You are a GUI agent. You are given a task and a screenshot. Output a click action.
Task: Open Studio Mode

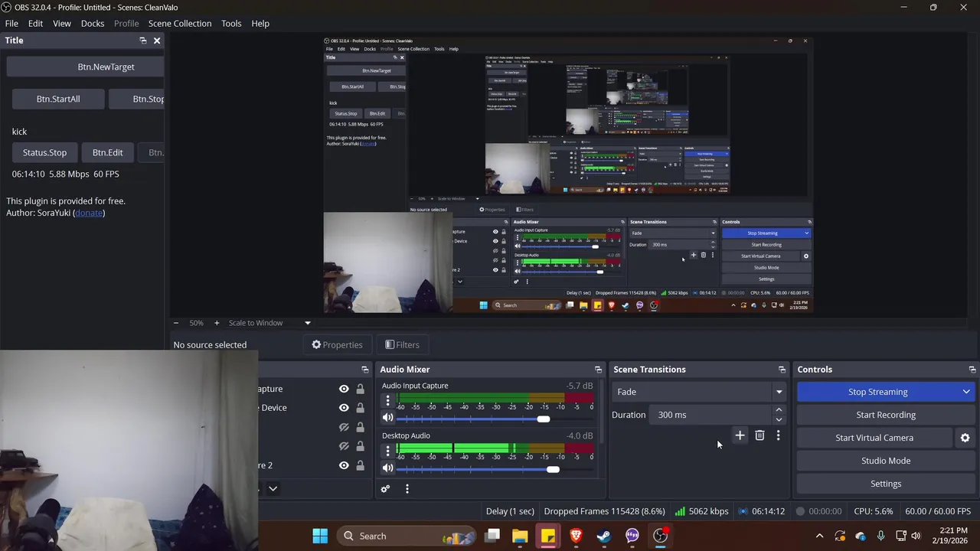886,461
